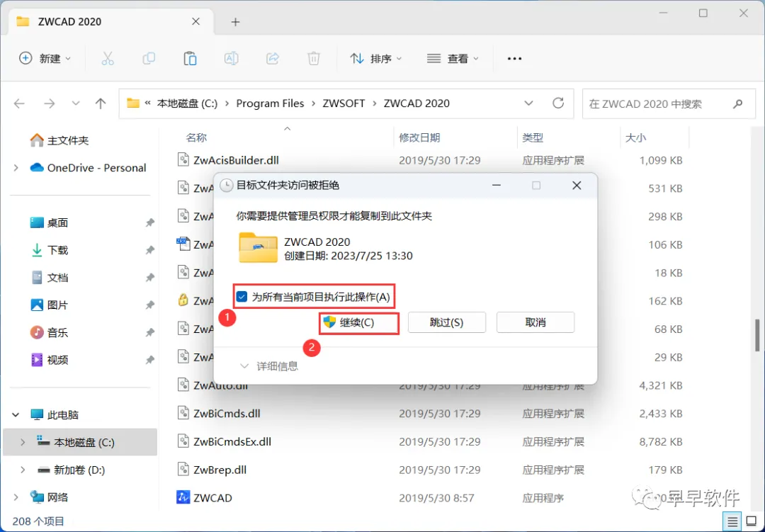Click Program Files in address breadcrumb
The image size is (765, 532).
point(270,103)
